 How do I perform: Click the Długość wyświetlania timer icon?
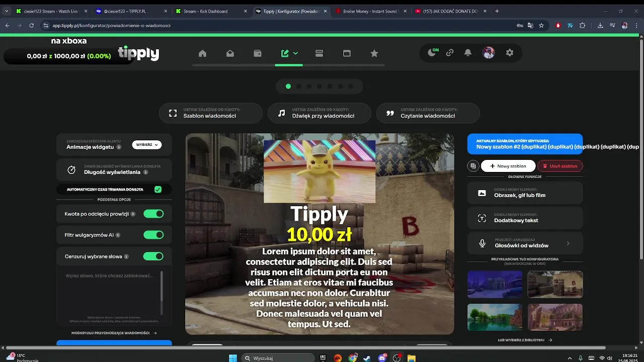(71, 170)
